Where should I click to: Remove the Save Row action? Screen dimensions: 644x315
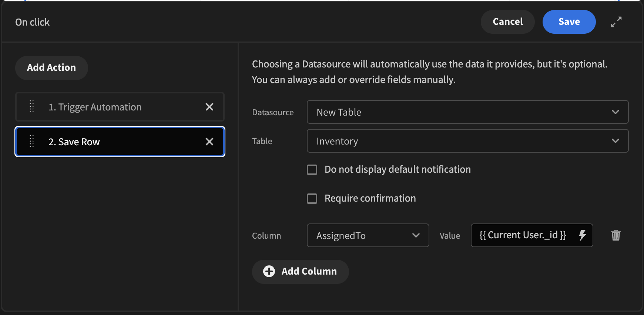pos(209,142)
